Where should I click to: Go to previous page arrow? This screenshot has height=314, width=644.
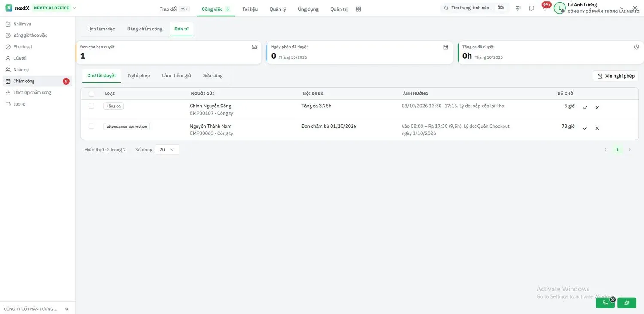coord(605,150)
